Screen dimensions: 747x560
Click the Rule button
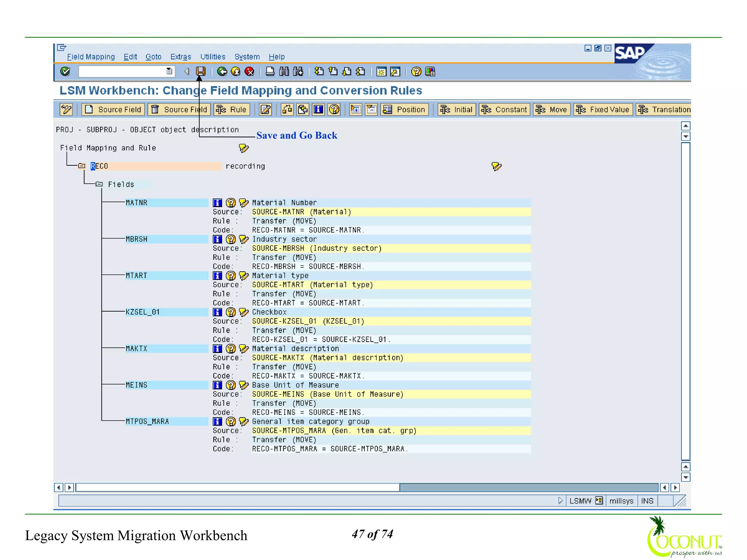(232, 109)
